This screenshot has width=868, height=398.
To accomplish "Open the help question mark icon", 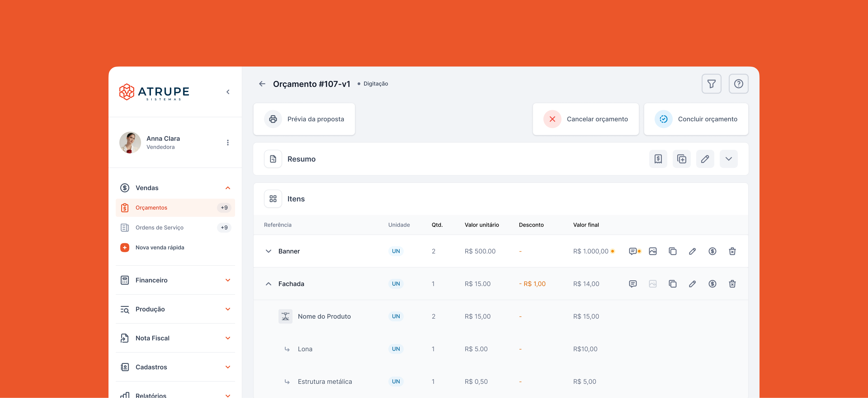I will tap(738, 84).
